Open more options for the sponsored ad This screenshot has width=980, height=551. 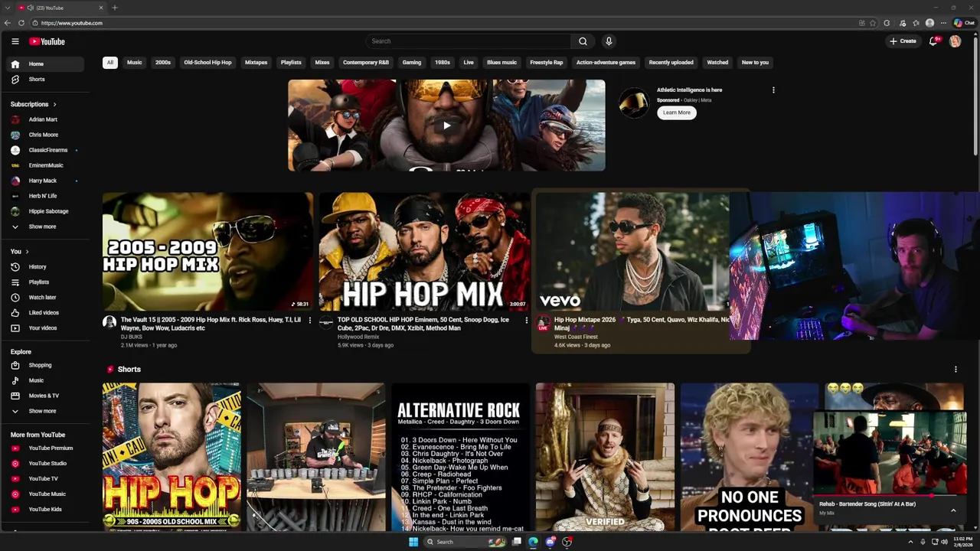(773, 90)
